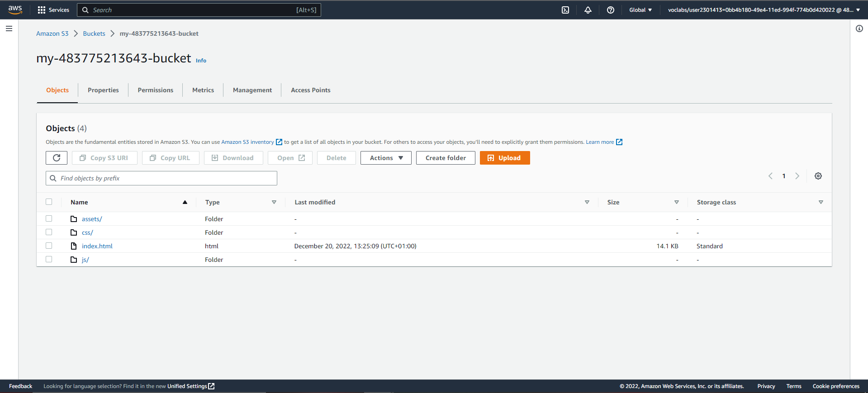Check the assets/ row checkbox

click(x=49, y=218)
